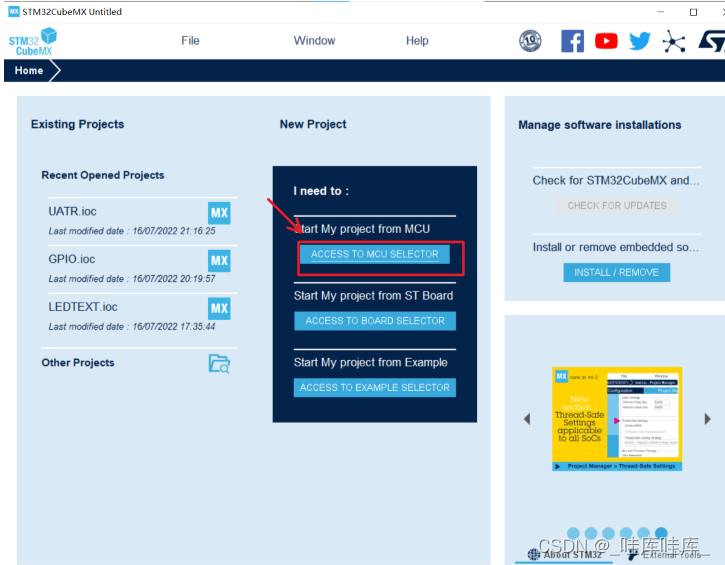
Task: Click ACCESS TO BOARD SELECTOR button
Action: (375, 321)
